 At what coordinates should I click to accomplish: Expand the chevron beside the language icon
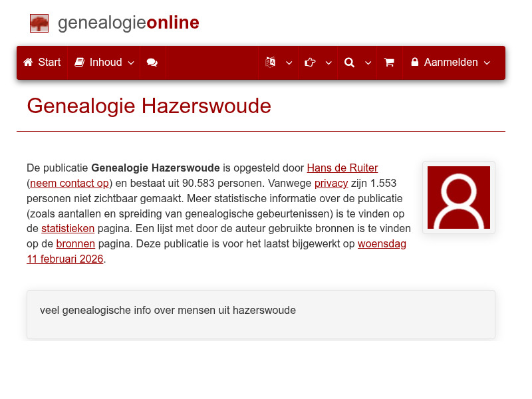(289, 64)
